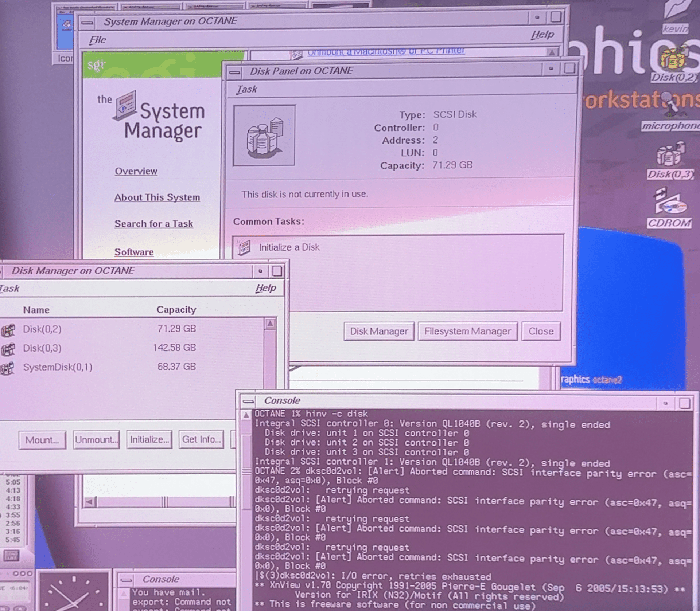Viewport: 700px width, 611px height.
Task: Click the 5:05 entry in the left list
Action: 13,482
